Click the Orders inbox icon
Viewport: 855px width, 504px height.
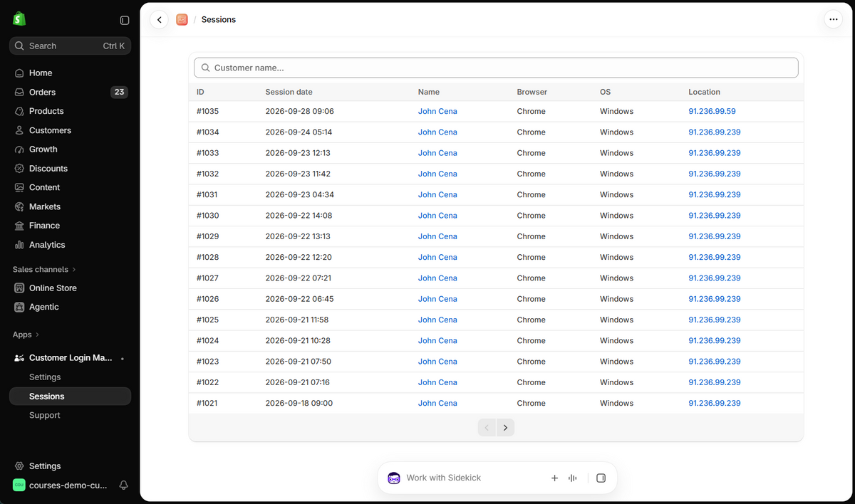tap(19, 92)
